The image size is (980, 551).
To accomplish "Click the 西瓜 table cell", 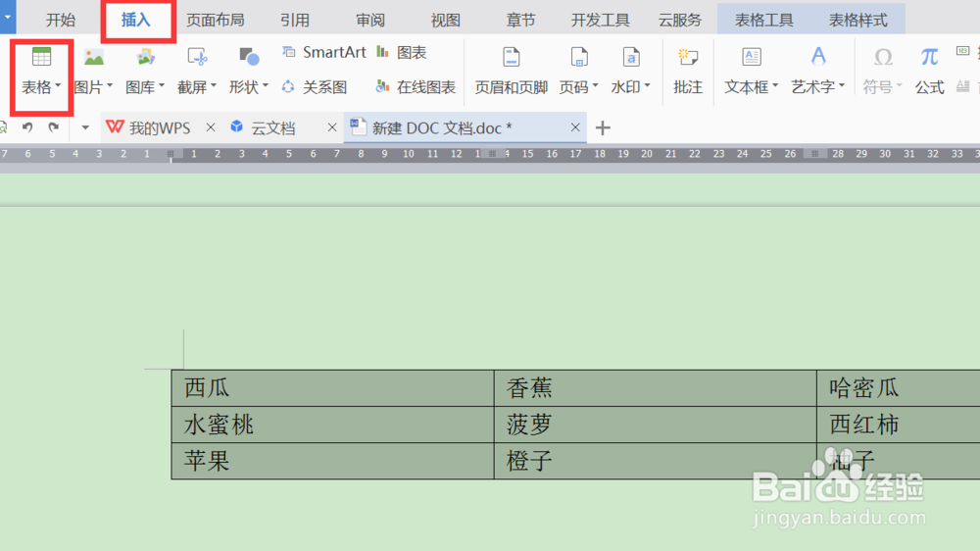I will 332,388.
